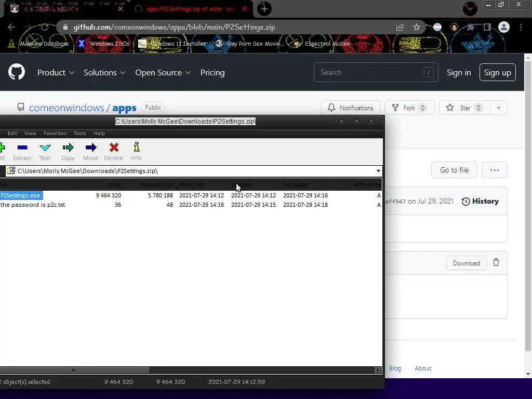Open the Product dropdown on GitHub
The width and height of the screenshot is (532, 399).
[x=56, y=72]
